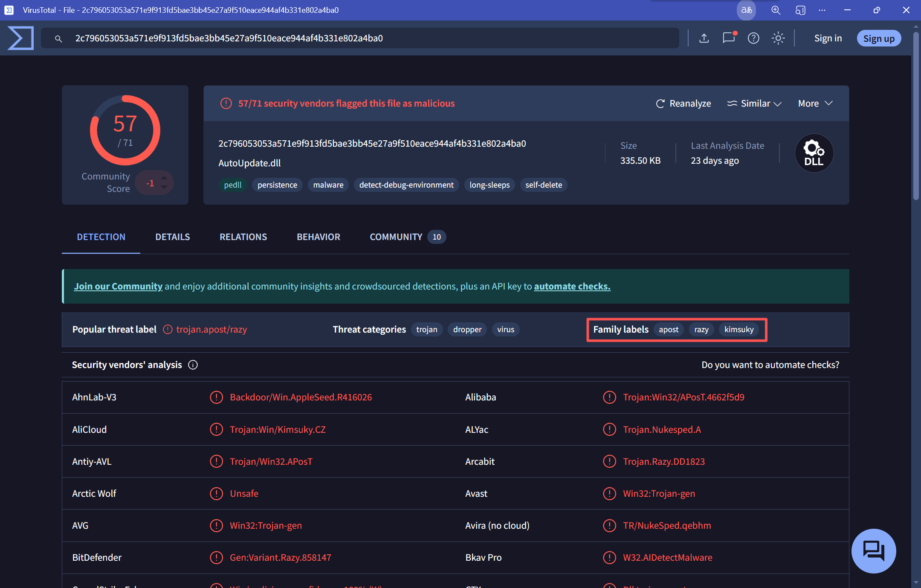Click the hash search input field
921x588 pixels.
coord(360,38)
